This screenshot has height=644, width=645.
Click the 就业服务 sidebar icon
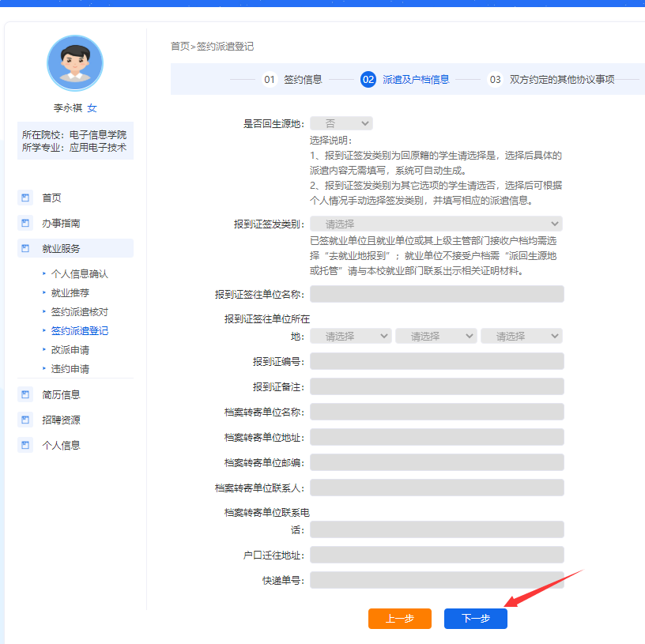(25, 248)
